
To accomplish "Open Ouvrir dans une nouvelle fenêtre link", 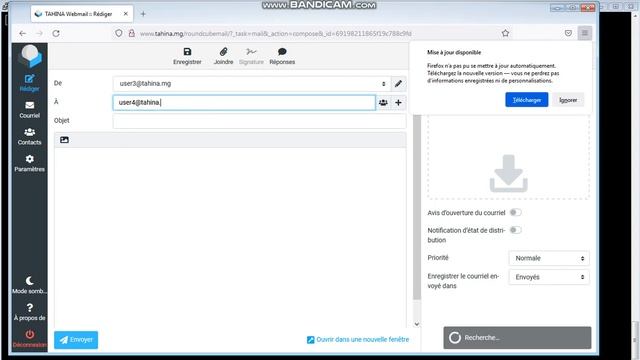I will [x=358, y=340].
